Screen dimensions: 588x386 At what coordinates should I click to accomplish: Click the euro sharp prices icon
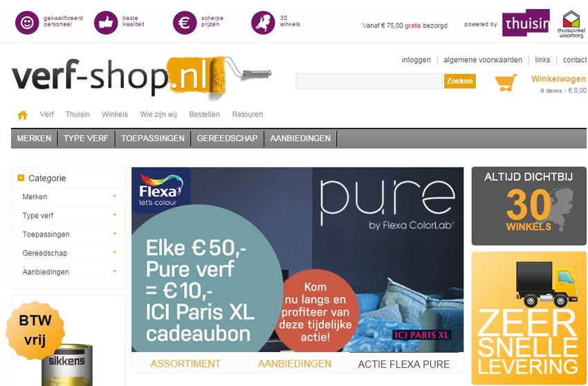click(185, 23)
